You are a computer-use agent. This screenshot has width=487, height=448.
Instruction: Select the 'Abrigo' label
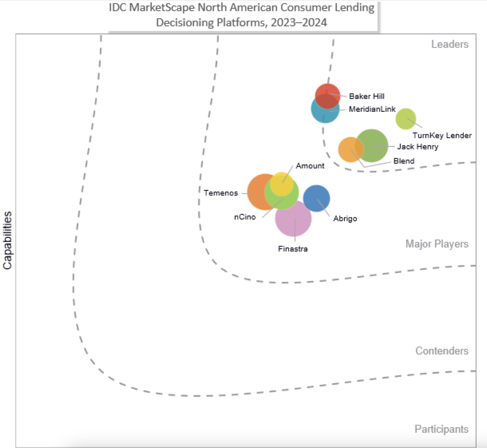[345, 219]
